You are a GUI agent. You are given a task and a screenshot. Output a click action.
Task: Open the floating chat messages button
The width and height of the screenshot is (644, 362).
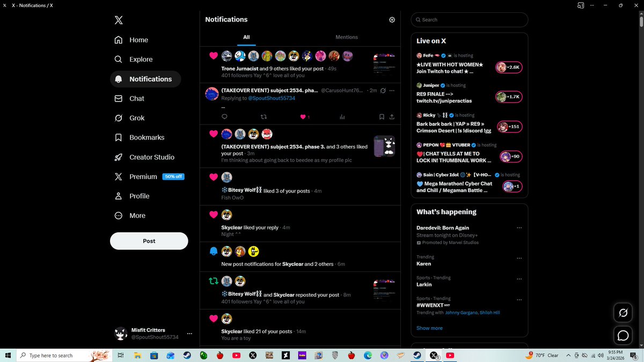point(623,336)
